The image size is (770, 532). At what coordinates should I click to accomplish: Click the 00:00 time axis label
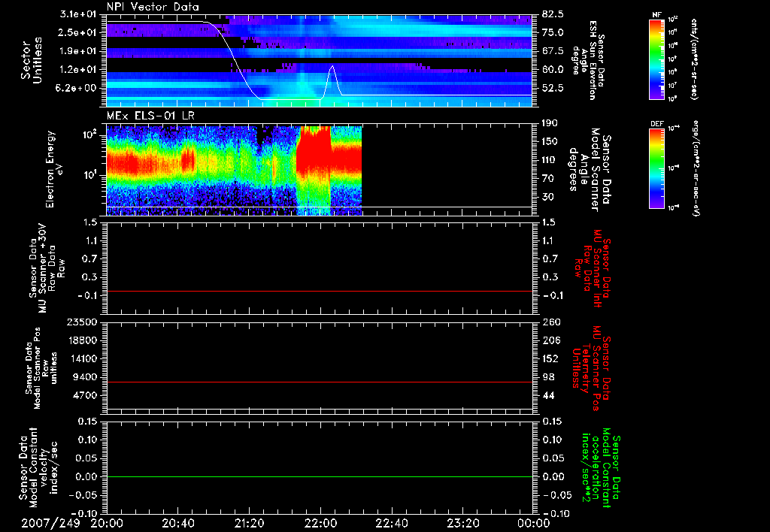pyautogui.click(x=533, y=523)
